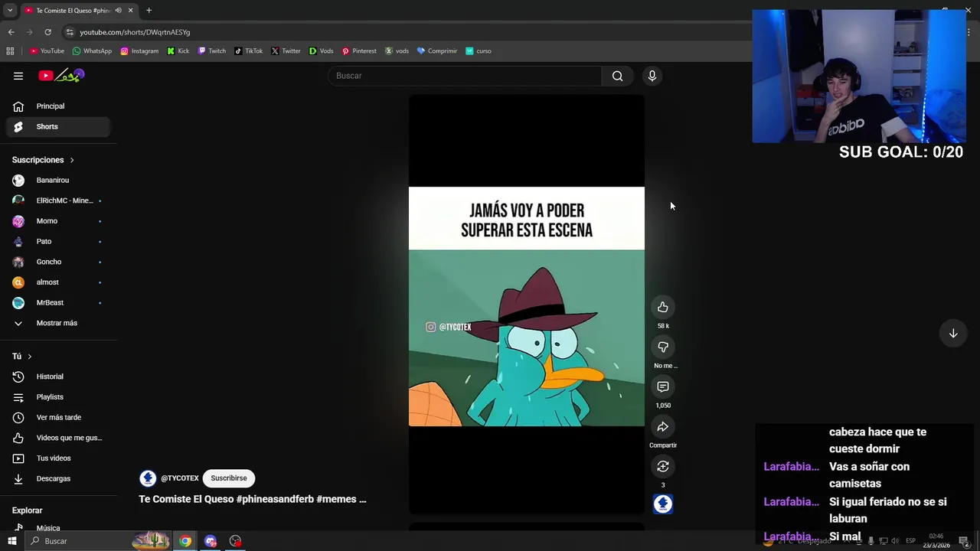The height and width of the screenshot is (551, 980).
Task: Expand the Tú section chevron
Action: coord(30,357)
